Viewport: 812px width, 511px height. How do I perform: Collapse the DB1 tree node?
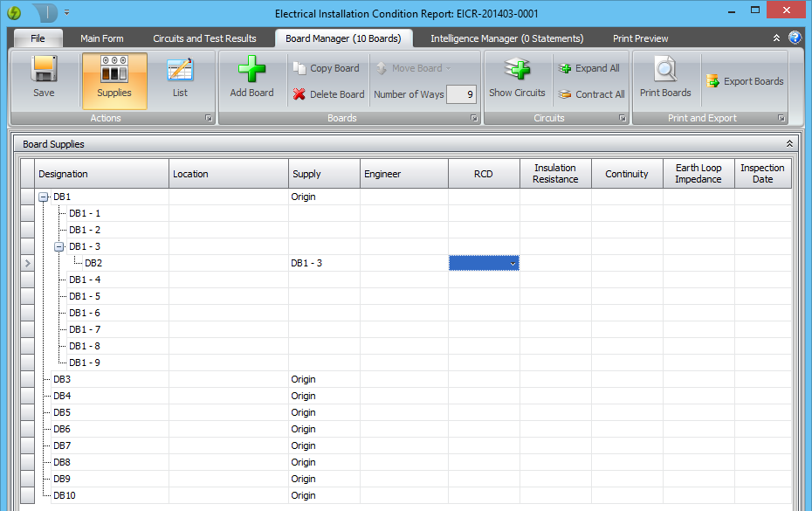[x=43, y=197]
